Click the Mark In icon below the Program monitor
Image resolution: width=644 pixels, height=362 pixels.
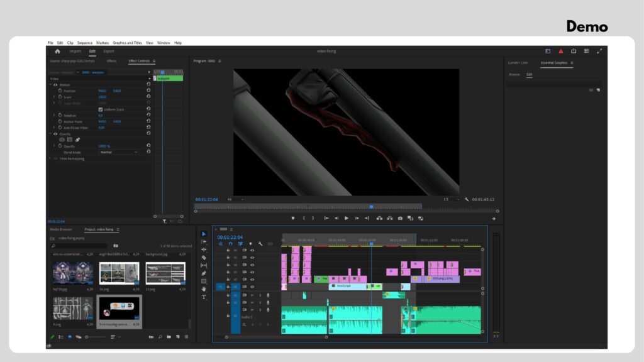click(304, 219)
